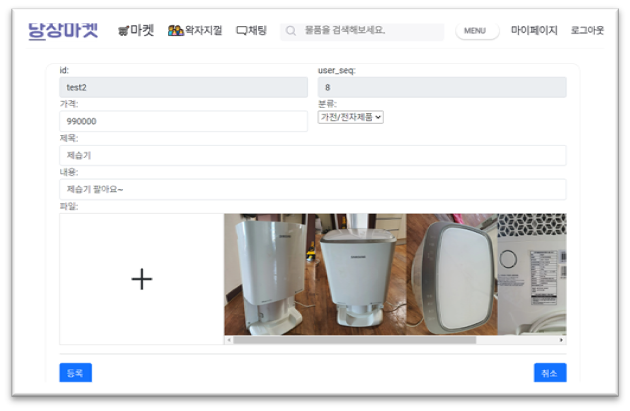Open 마이페이지
The height and width of the screenshot is (411, 630).
click(x=534, y=31)
